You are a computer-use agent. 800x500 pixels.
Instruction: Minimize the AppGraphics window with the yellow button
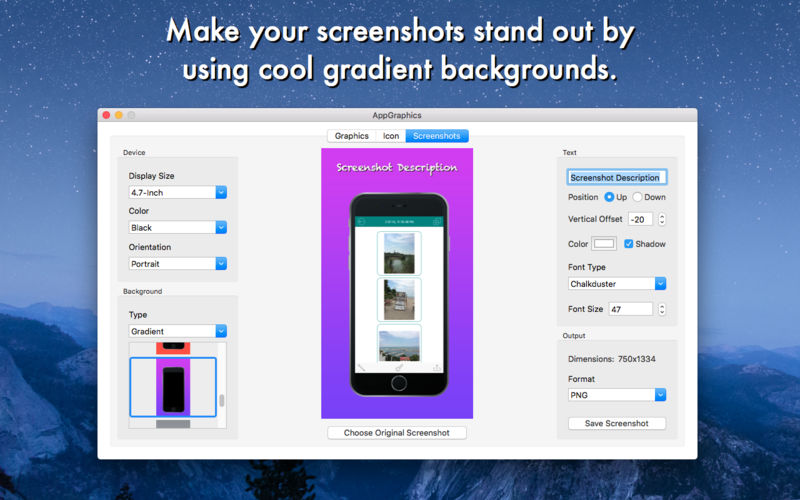119,115
